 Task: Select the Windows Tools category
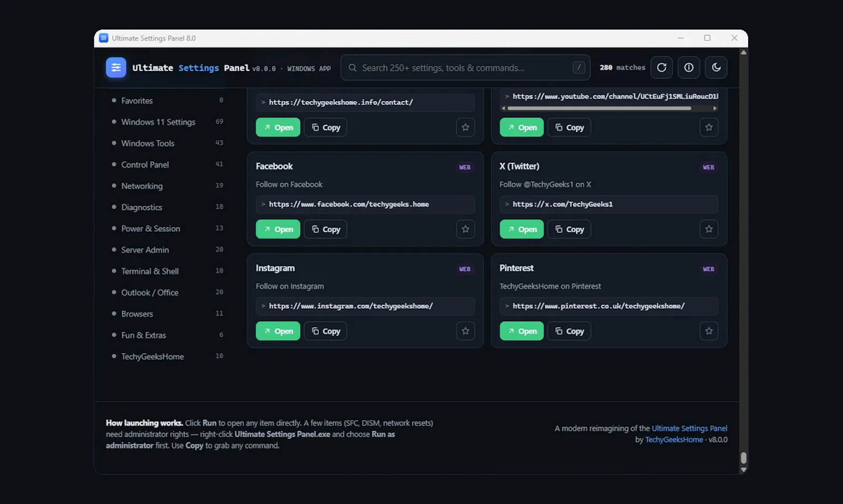point(168,143)
